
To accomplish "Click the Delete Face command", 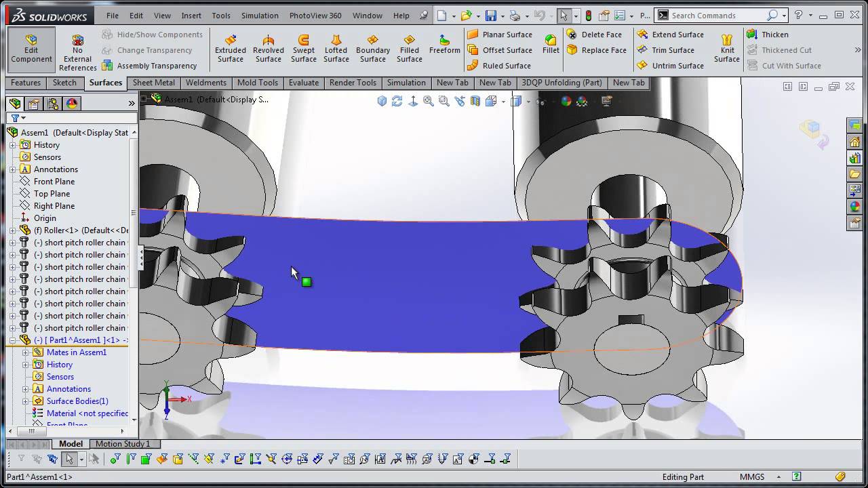I will (594, 35).
